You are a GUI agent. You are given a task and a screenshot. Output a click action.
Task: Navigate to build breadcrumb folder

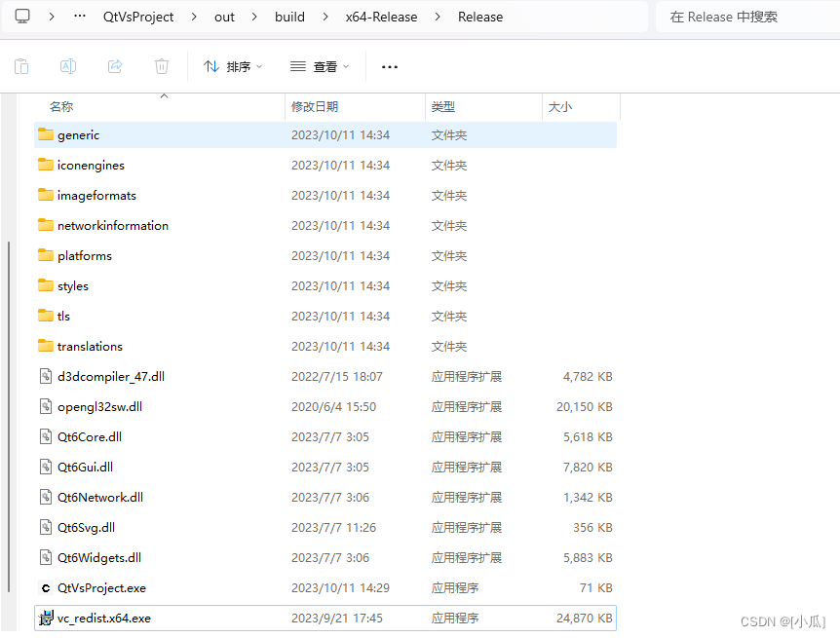point(289,18)
